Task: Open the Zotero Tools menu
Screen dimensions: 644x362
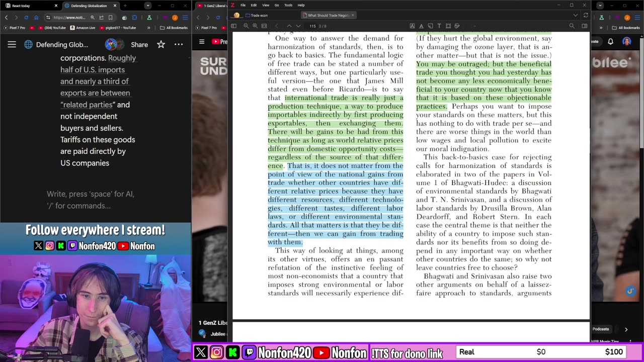Action: tap(288, 5)
